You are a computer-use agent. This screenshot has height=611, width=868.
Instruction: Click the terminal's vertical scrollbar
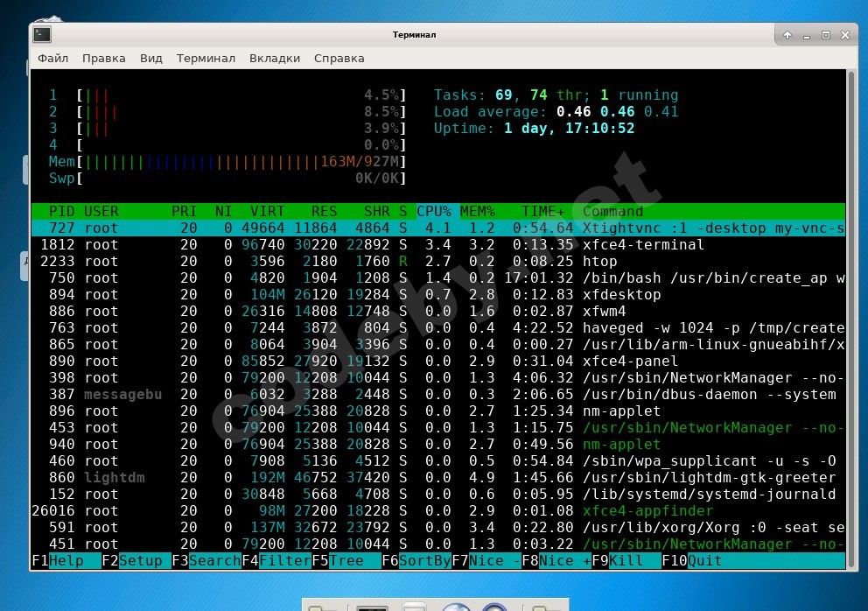point(851,263)
